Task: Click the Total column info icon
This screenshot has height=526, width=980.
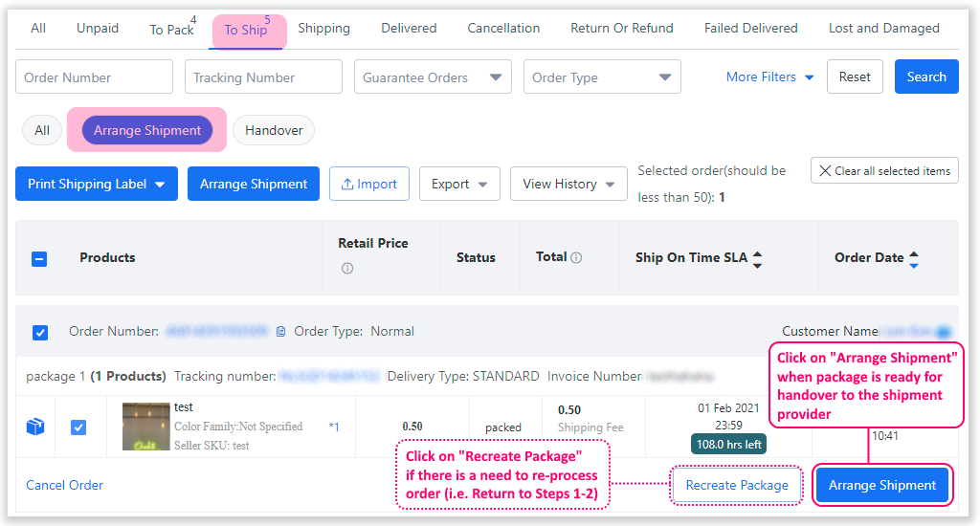Action: pyautogui.click(x=576, y=257)
